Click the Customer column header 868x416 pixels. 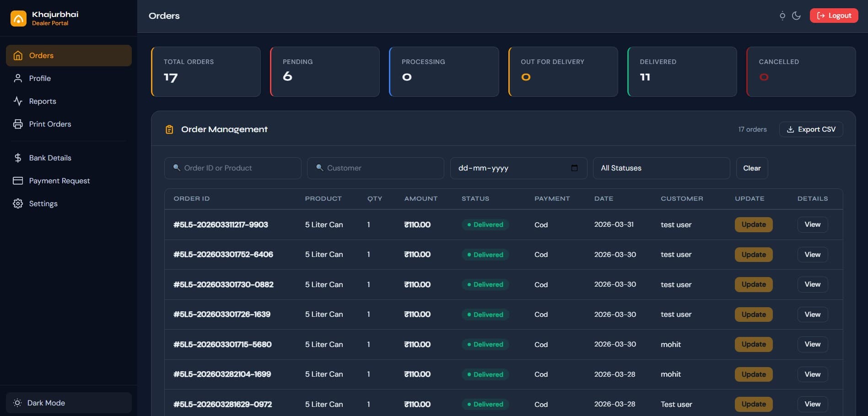(682, 198)
